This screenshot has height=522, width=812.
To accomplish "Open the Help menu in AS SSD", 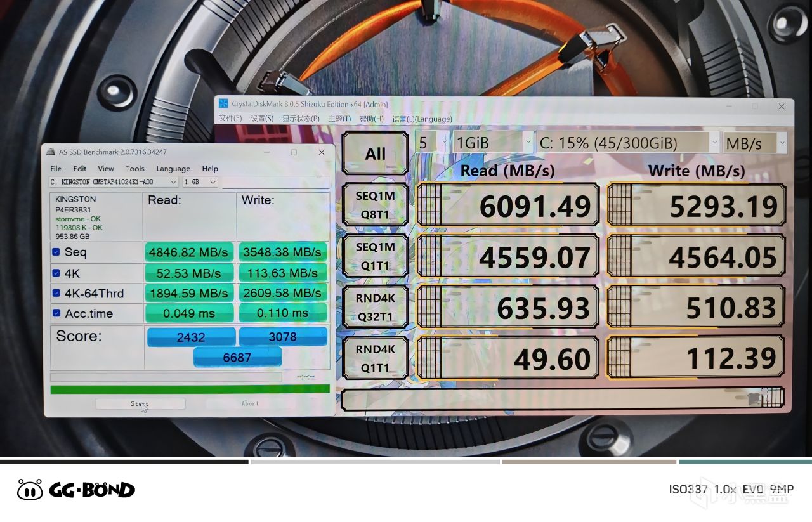I will coord(210,169).
